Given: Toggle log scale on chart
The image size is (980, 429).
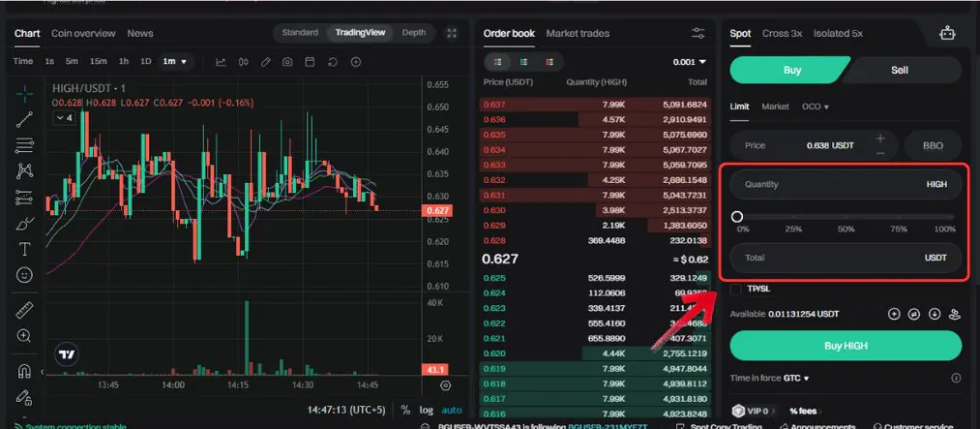Looking at the screenshot, I should (427, 411).
